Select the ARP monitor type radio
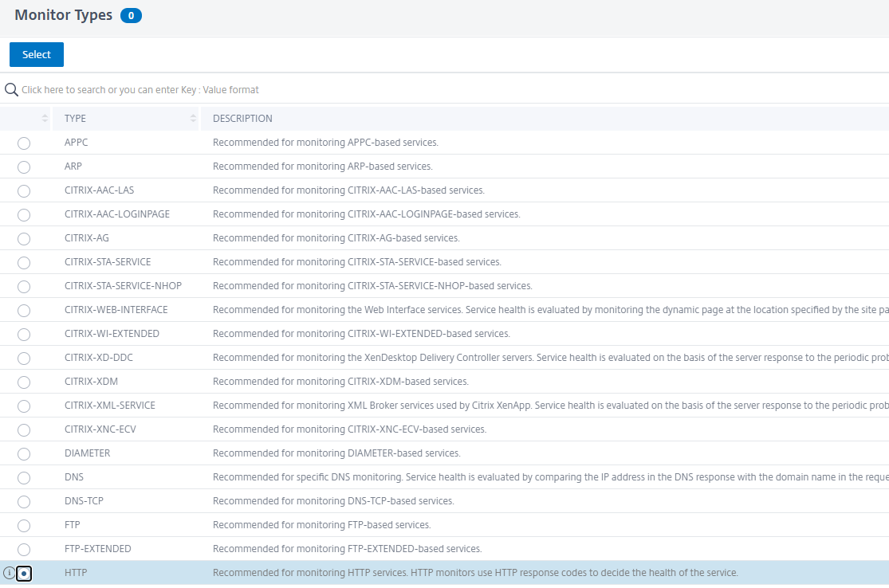The image size is (889, 588). [x=24, y=167]
